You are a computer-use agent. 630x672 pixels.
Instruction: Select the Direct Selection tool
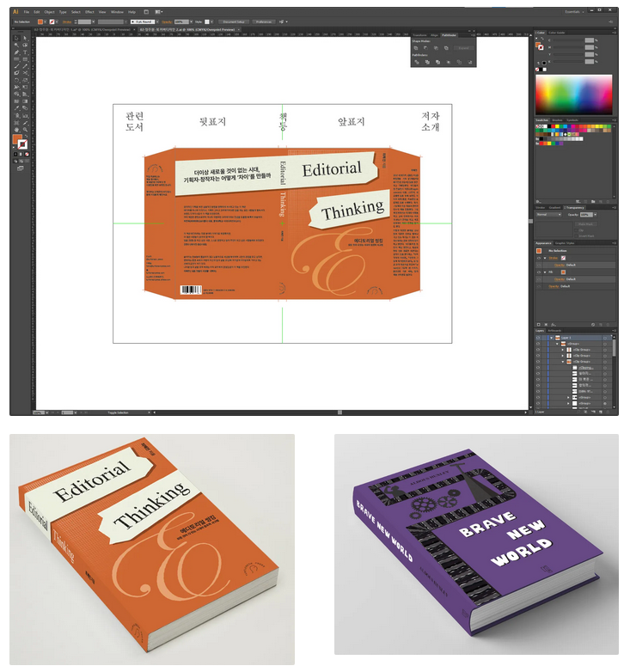point(25,38)
